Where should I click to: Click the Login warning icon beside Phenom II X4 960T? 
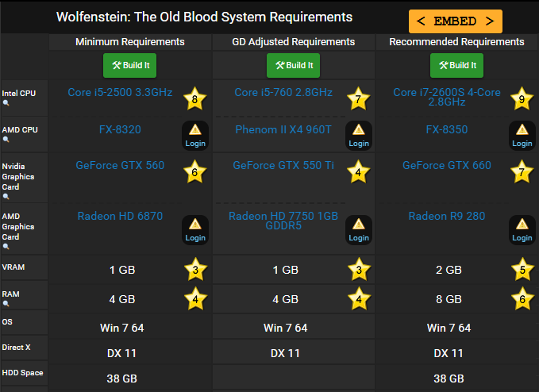(359, 136)
